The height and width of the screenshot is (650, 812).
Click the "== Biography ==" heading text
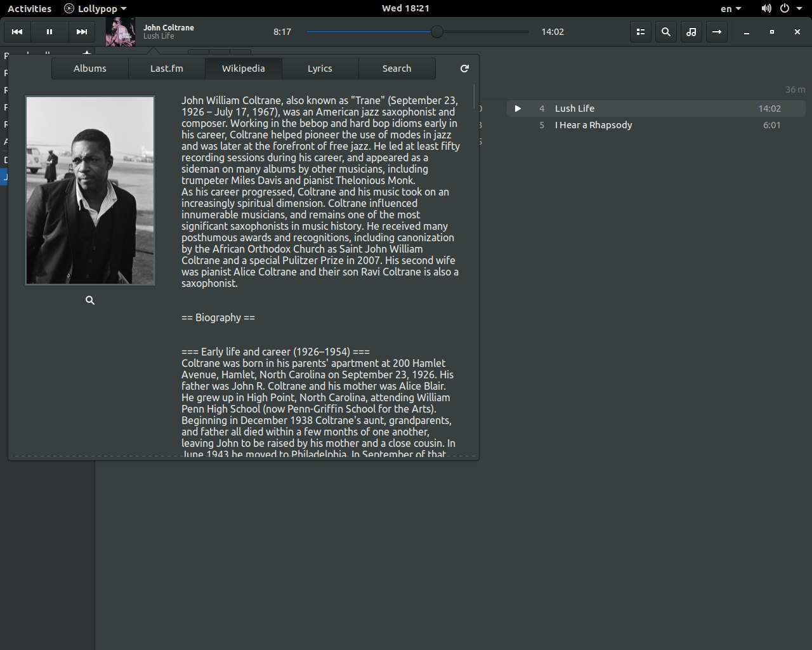(x=218, y=317)
